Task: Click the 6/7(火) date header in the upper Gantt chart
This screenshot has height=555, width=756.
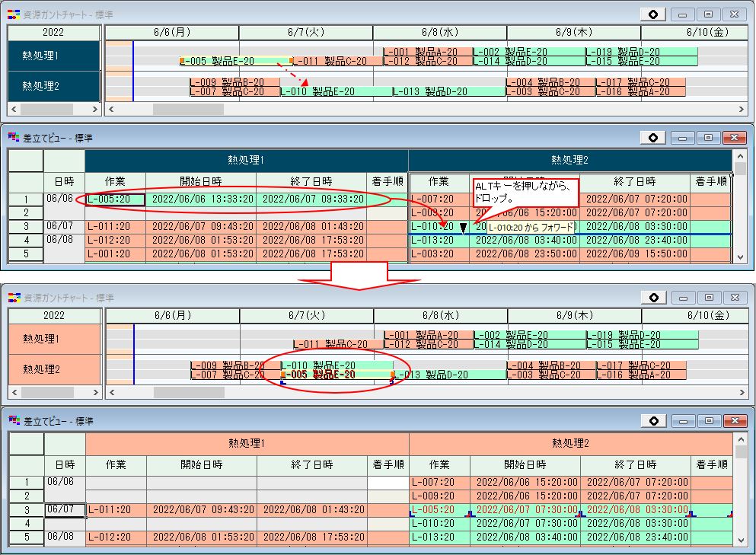Action: [x=306, y=32]
